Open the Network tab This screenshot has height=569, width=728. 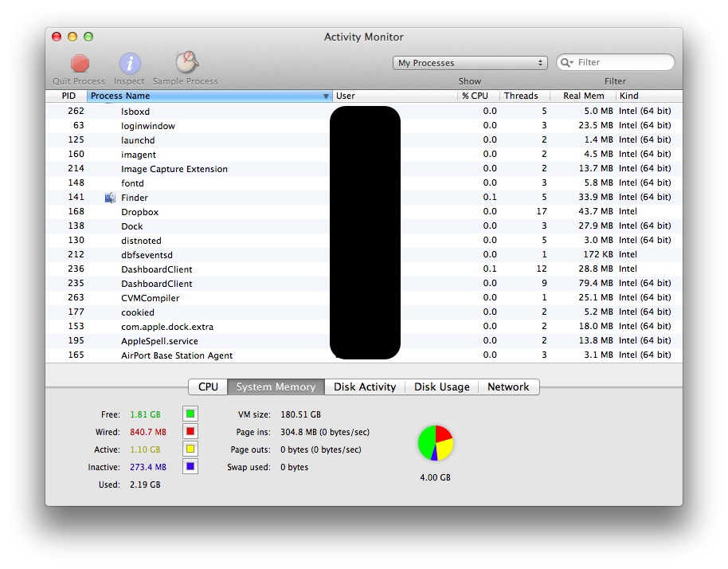tap(508, 387)
